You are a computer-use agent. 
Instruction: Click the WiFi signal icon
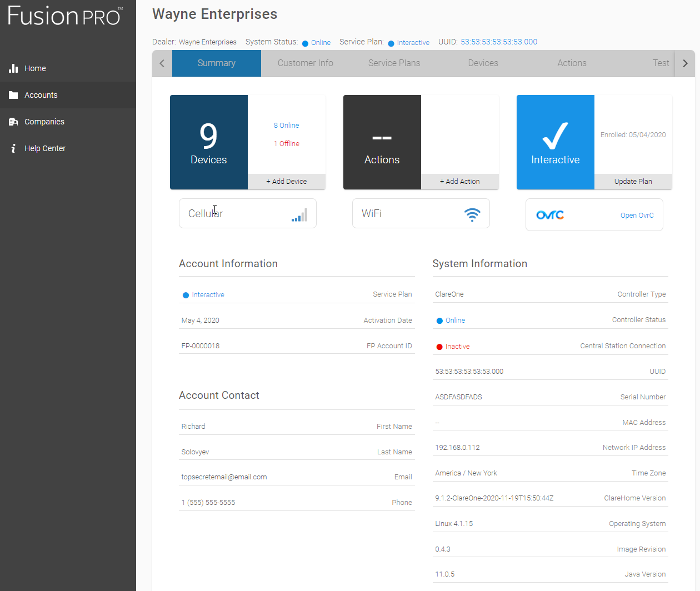[x=472, y=214]
